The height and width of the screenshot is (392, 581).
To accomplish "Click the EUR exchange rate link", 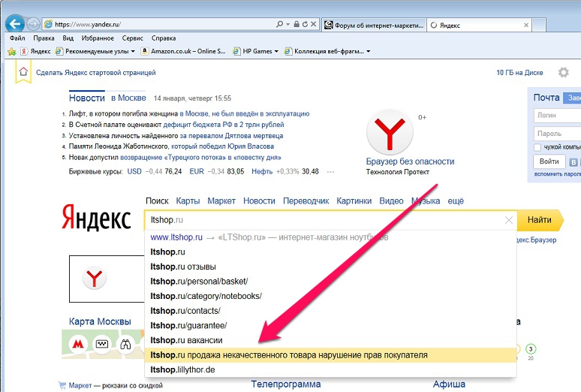I will (197, 171).
